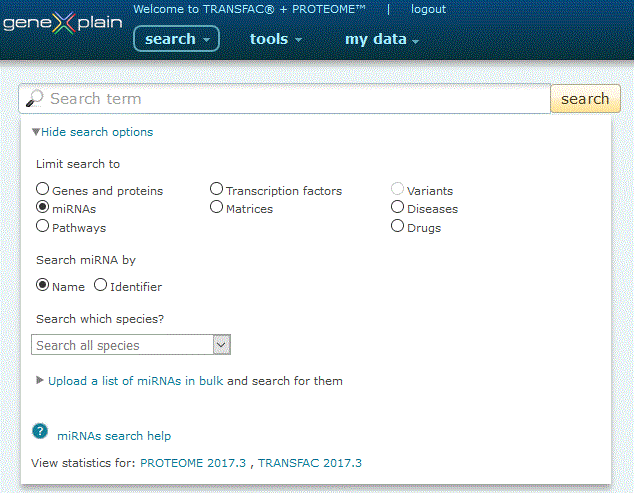Choose Identifier for miRNA search
This screenshot has width=634, height=493.
coord(100,285)
